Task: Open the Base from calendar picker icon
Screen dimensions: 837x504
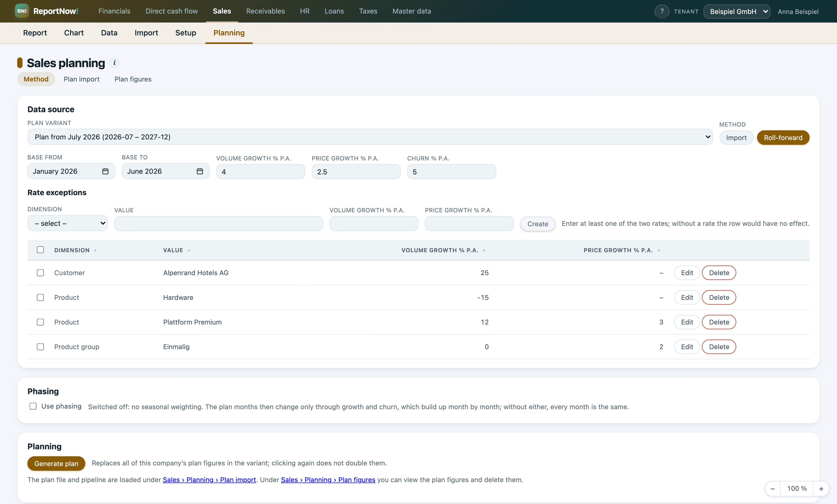Action: coord(105,171)
